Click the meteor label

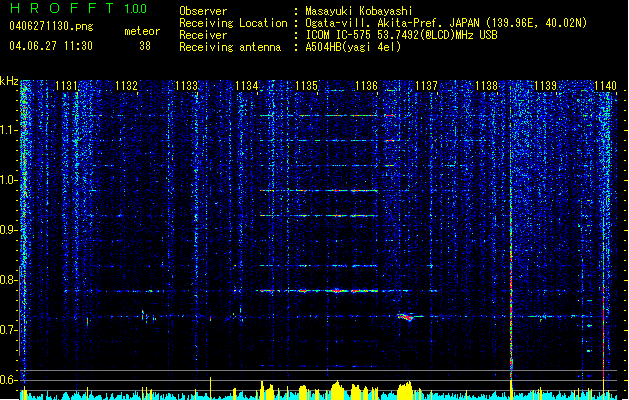coord(142,31)
